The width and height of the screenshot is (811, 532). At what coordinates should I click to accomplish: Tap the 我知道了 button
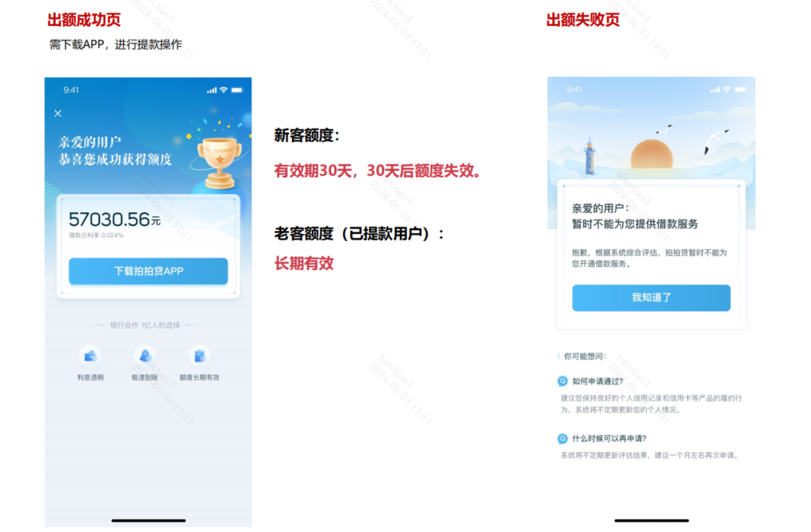(651, 298)
